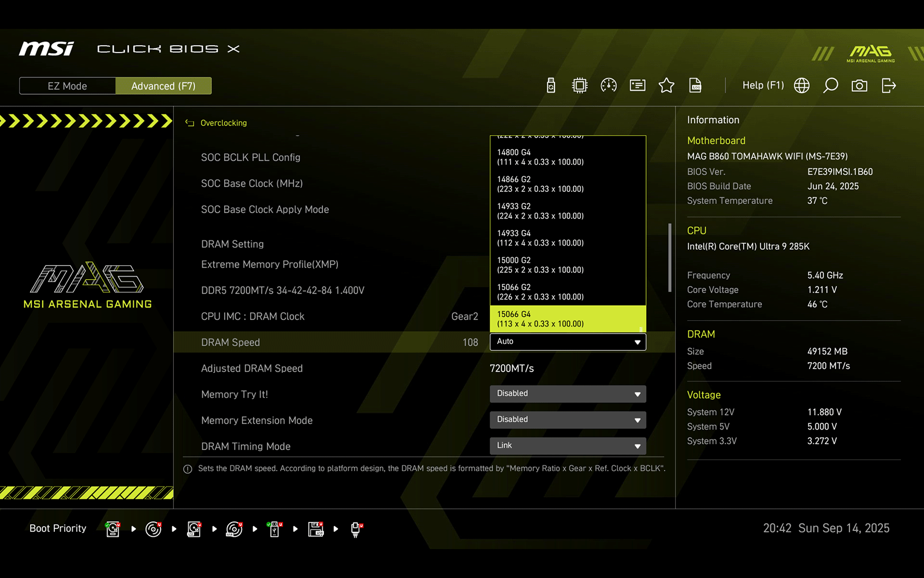
Task: Click the back arrow beside Overclocking
Action: [x=189, y=123]
